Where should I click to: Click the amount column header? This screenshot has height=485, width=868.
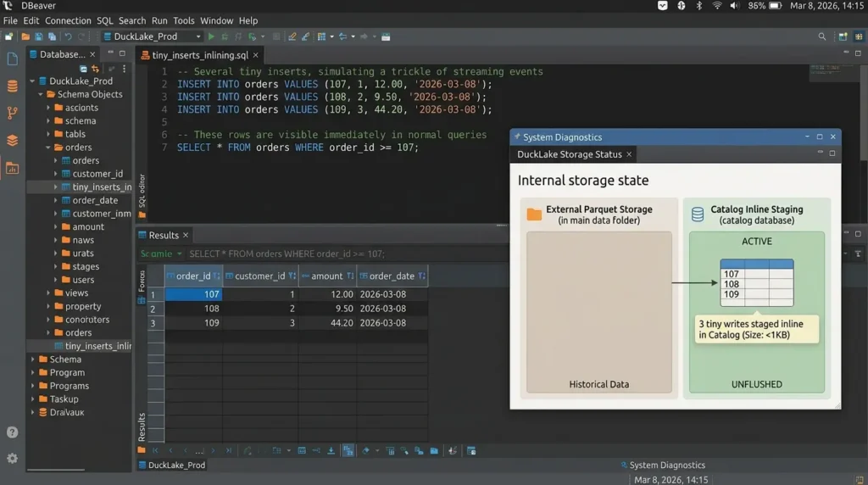click(x=326, y=276)
